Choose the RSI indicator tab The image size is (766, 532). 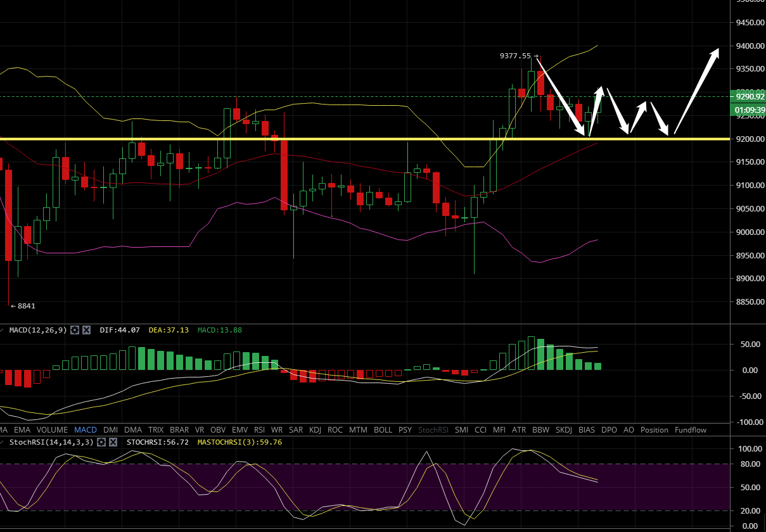(x=259, y=430)
